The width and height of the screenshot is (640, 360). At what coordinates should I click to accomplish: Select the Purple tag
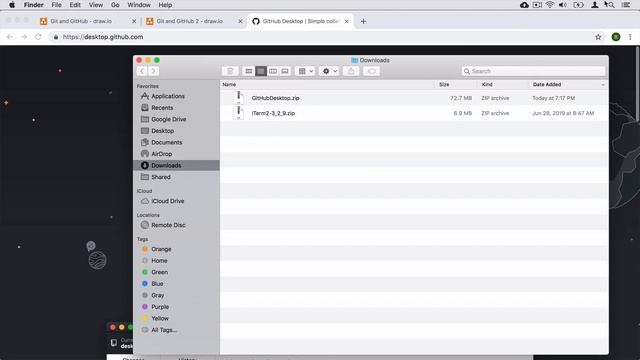click(x=160, y=307)
